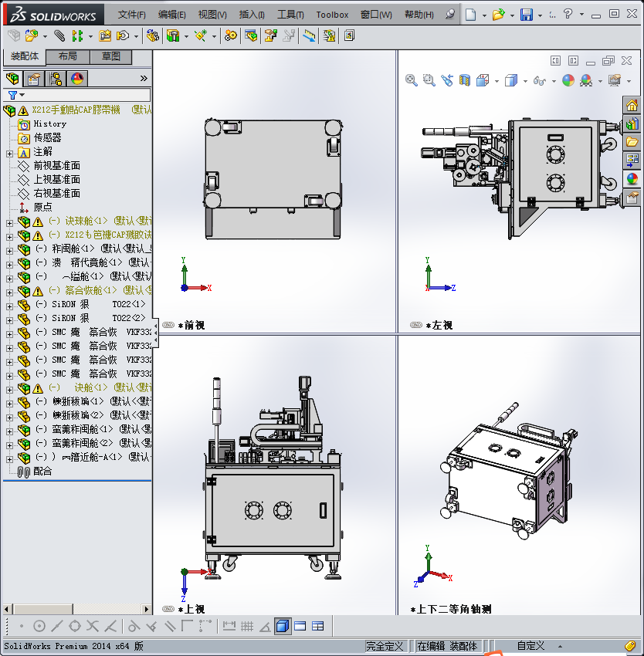Viewport: 644px width, 656px height.
Task: Open the File Explorer folder task pane icon
Action: (x=632, y=142)
